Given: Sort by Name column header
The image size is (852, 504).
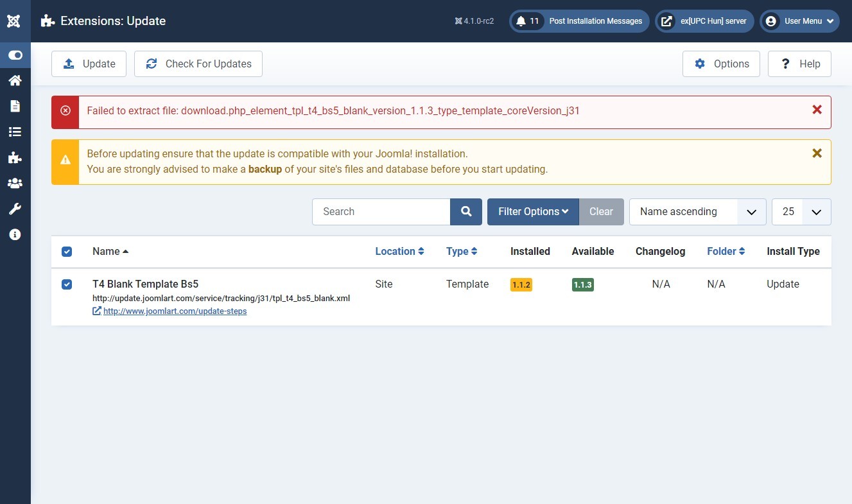Looking at the screenshot, I should 110,252.
